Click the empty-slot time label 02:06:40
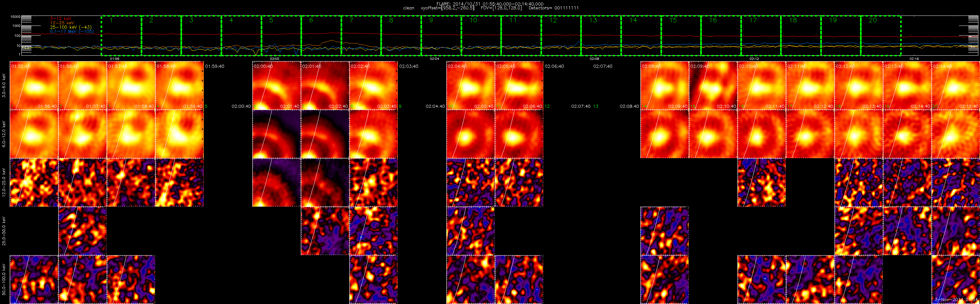The image size is (980, 304). click(x=554, y=66)
